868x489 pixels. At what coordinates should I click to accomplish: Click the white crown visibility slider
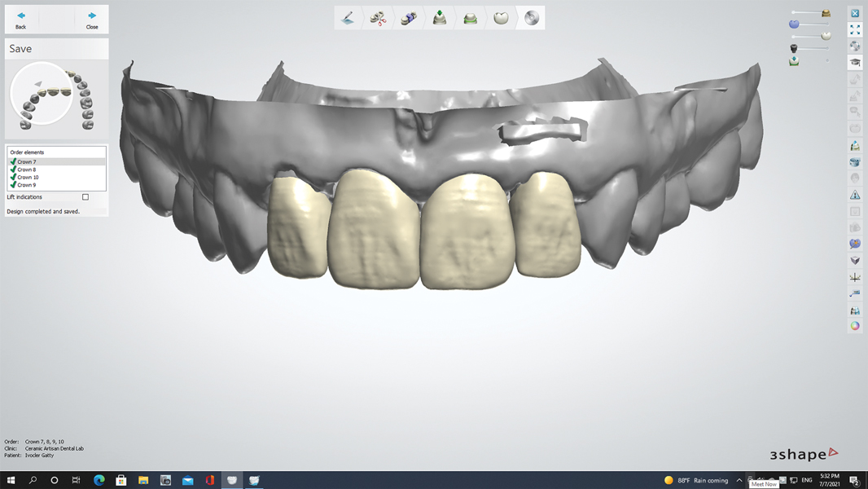coord(826,36)
